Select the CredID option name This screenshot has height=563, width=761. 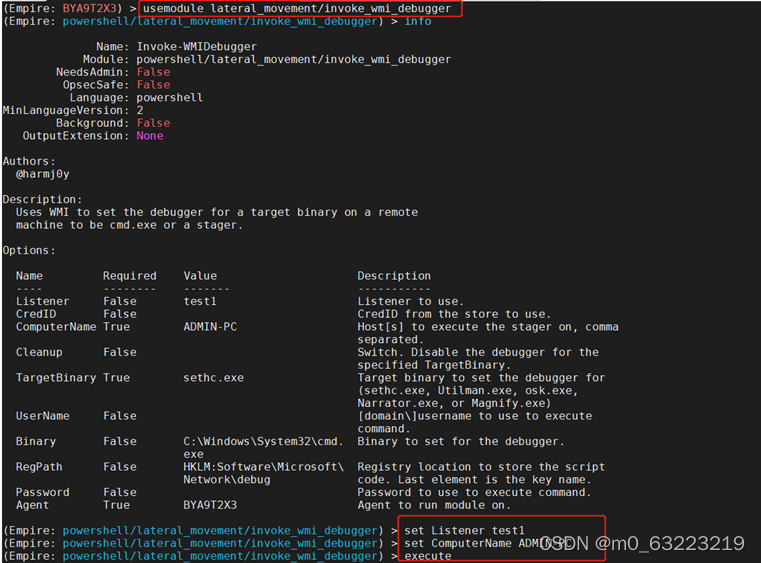point(36,314)
